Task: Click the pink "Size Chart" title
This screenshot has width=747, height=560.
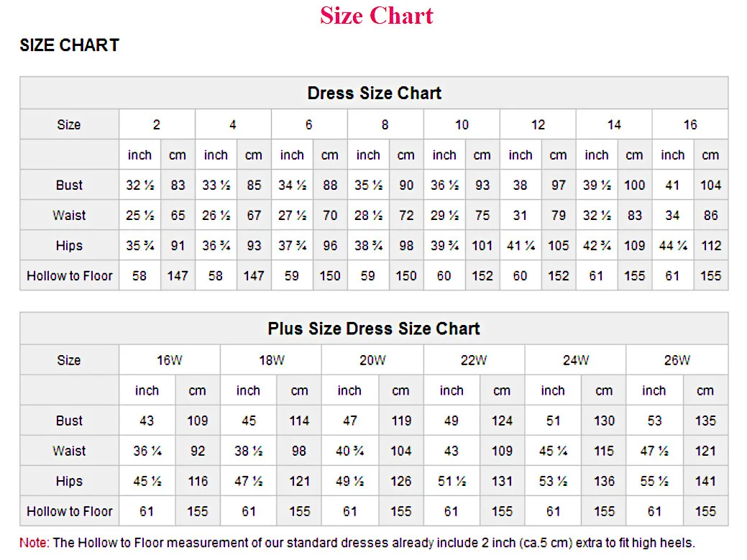Action: tap(377, 16)
